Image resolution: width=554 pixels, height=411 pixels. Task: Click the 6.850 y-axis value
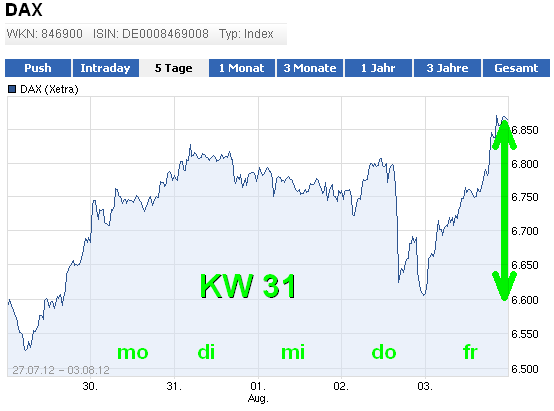525,130
